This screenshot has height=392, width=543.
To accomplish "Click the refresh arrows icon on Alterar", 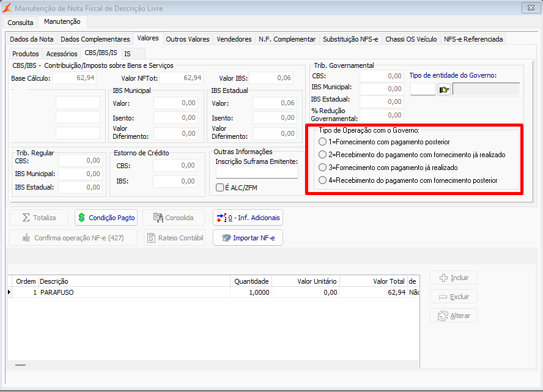I will (443, 316).
